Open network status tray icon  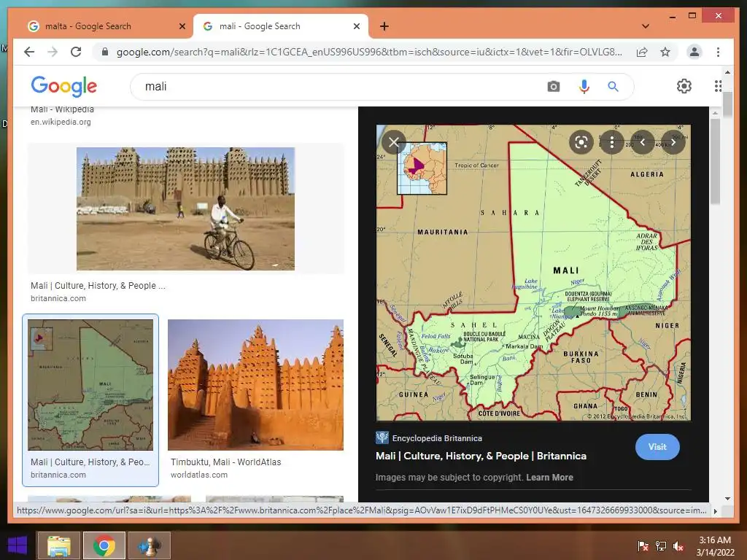click(x=661, y=545)
